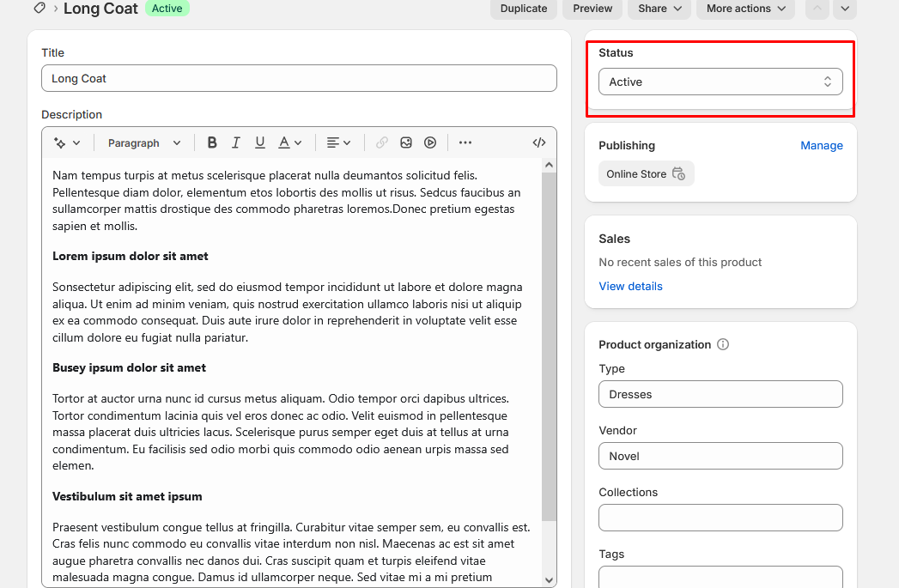Toggle underline formatting in description editor

259,142
